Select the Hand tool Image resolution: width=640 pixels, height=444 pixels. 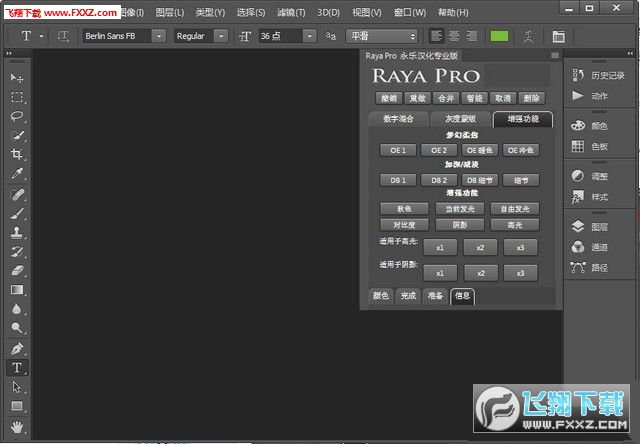click(x=17, y=427)
